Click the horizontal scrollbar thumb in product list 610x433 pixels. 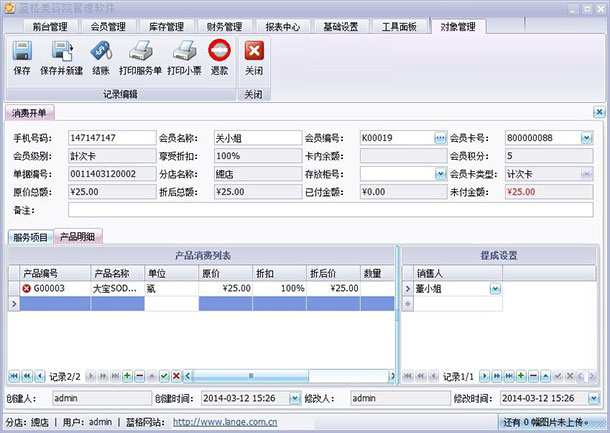coord(251,376)
